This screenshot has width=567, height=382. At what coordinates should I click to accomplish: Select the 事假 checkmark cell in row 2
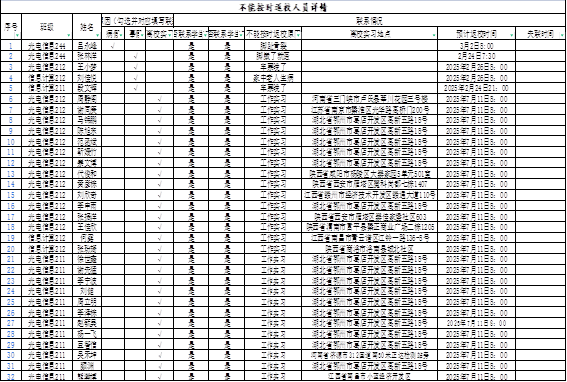(x=135, y=56)
